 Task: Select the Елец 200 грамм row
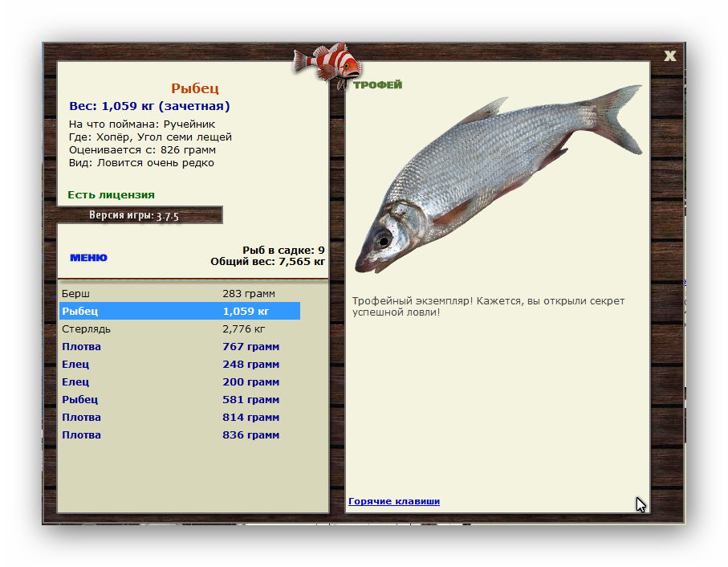click(180, 381)
